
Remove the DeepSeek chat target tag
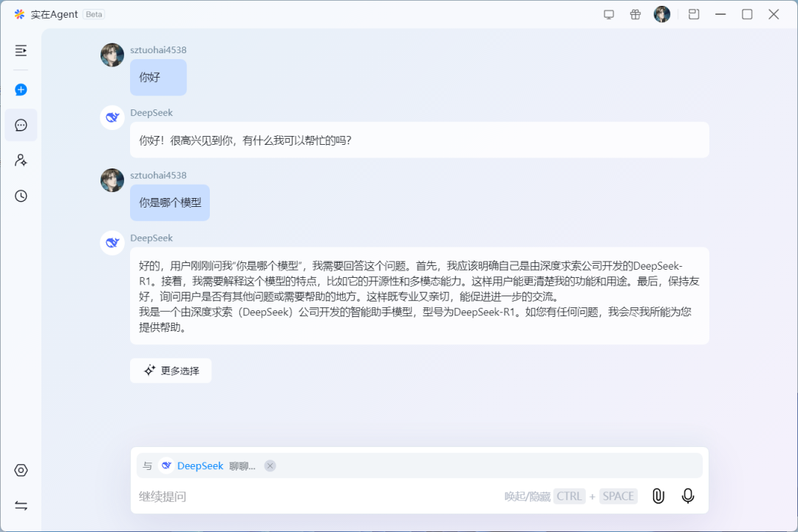tap(270, 465)
